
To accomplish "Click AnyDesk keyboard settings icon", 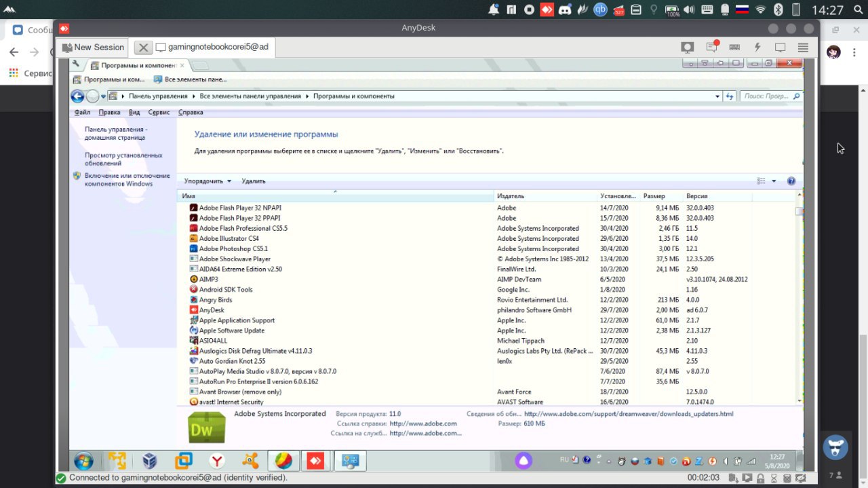I will tap(734, 47).
